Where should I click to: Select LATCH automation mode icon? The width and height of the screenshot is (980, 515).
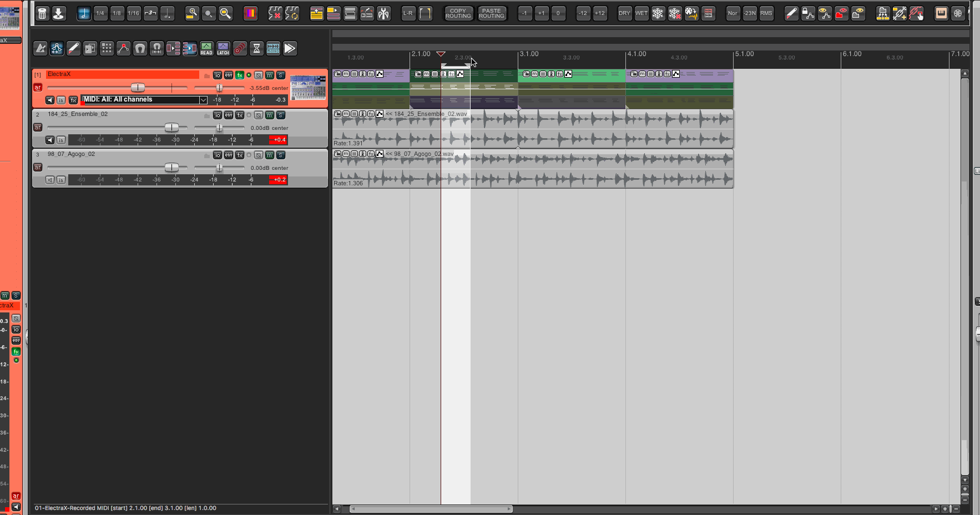click(x=223, y=49)
